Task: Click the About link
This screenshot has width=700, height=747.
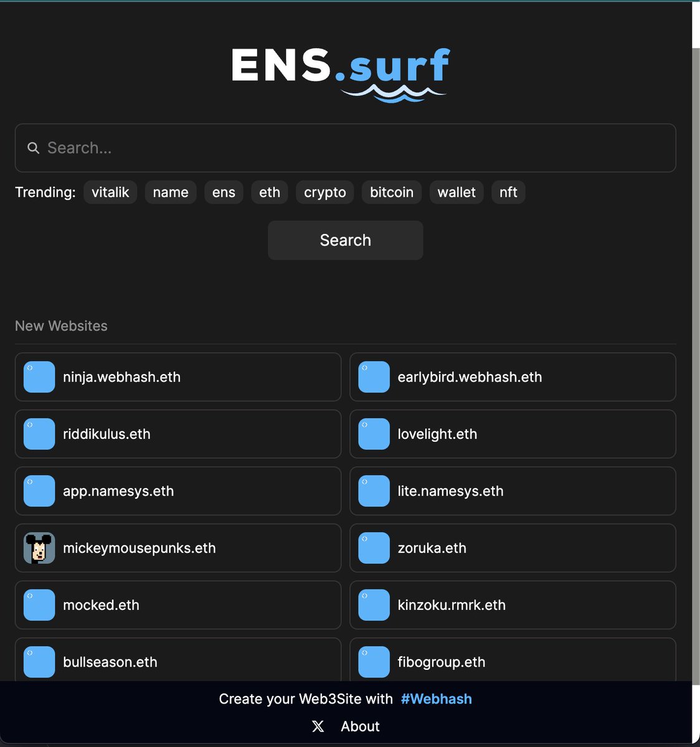Action: coord(359,726)
